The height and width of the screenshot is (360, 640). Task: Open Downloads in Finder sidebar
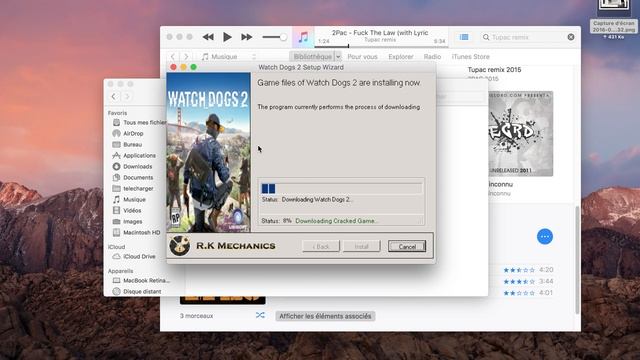point(132,167)
